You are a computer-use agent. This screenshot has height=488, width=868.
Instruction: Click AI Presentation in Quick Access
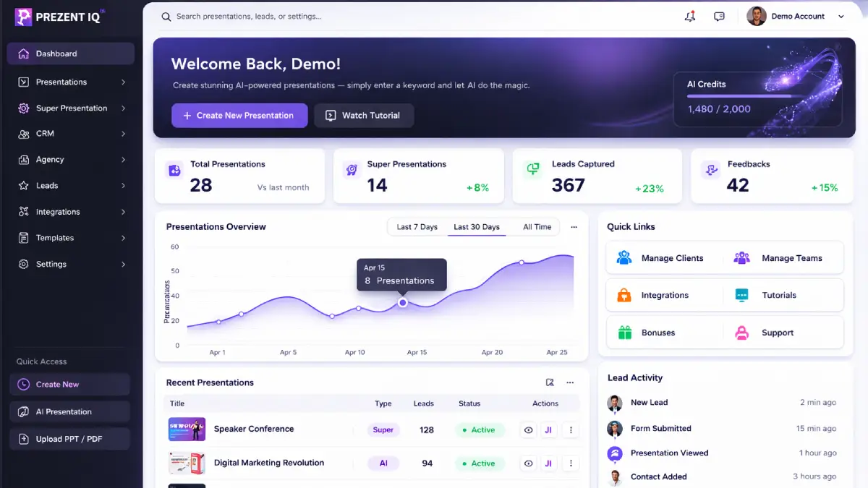[69, 412]
